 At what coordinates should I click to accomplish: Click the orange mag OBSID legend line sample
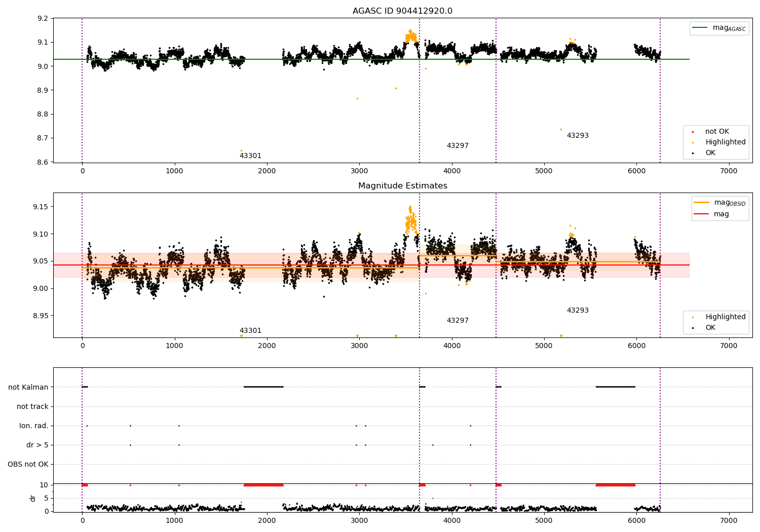pyautogui.click(x=701, y=203)
